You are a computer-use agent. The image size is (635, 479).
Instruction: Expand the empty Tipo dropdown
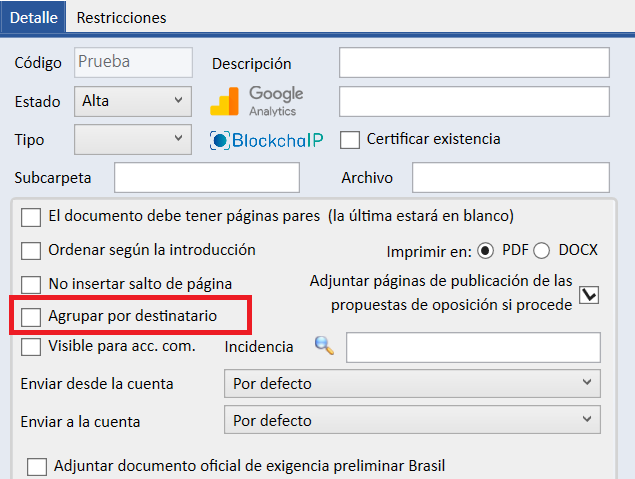click(132, 139)
